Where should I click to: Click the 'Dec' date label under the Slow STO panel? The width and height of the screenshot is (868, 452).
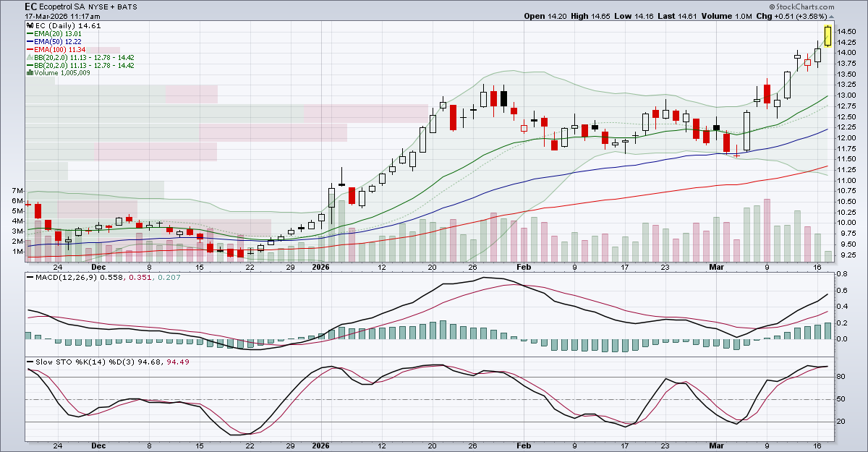point(99,446)
